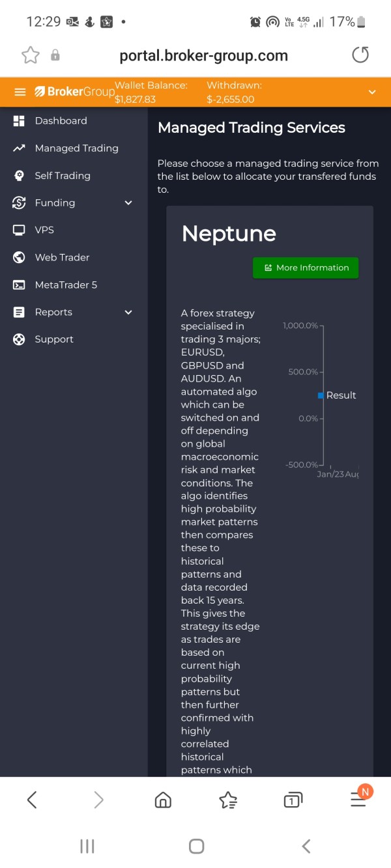The height and width of the screenshot is (868, 391).
Task: Click the More Information button
Action: click(x=306, y=268)
